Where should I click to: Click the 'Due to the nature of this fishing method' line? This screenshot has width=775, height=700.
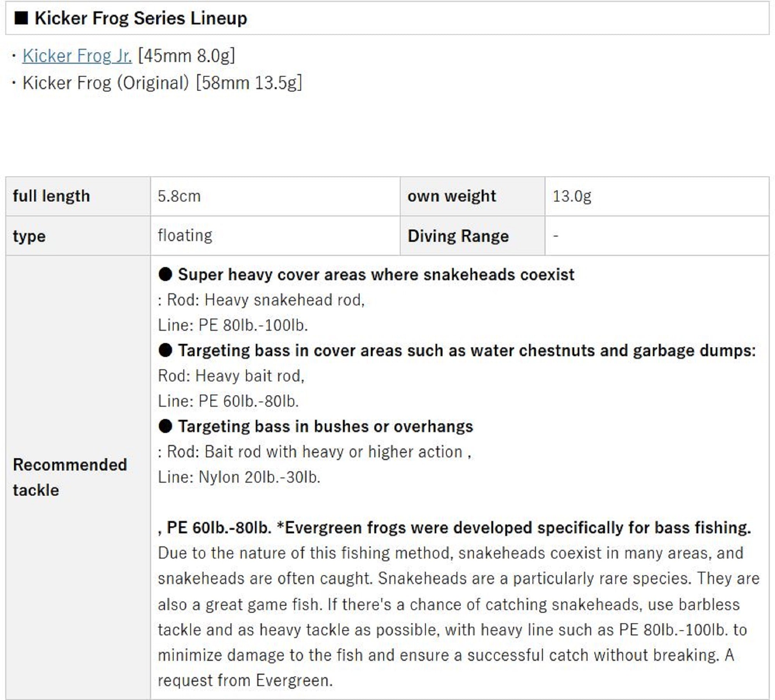[451, 553]
